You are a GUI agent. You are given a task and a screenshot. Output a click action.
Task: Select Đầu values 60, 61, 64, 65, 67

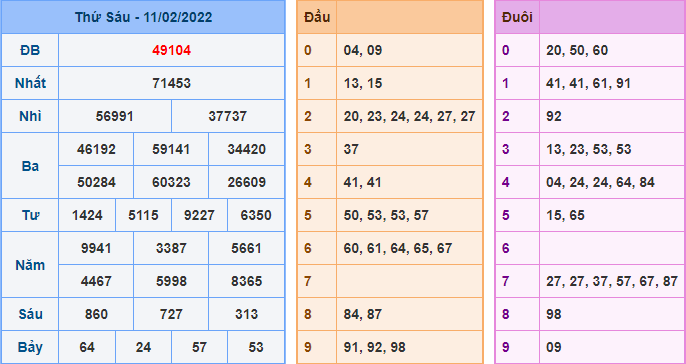(398, 248)
